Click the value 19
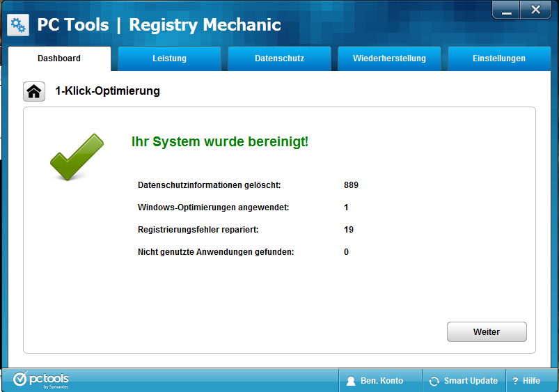Image resolution: width=559 pixels, height=392 pixels. point(349,230)
